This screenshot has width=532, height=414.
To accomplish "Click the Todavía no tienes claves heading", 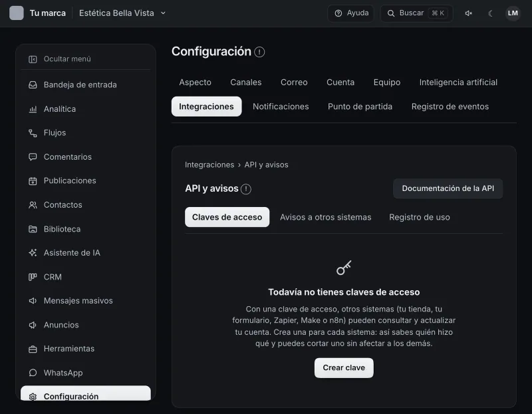I will [344, 292].
